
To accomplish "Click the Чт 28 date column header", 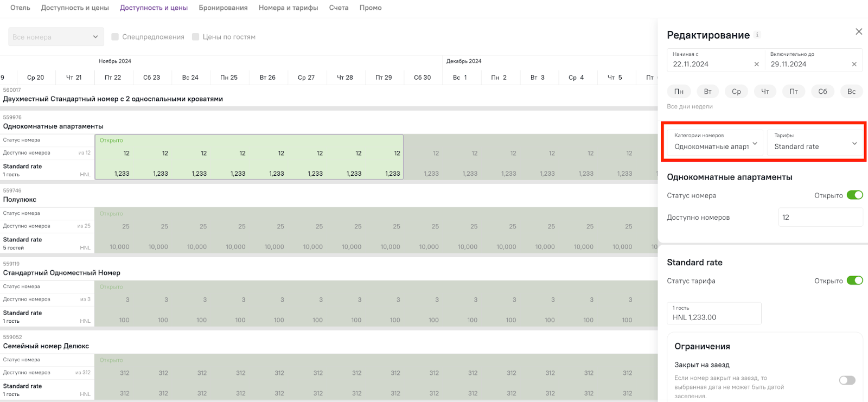I will (345, 78).
